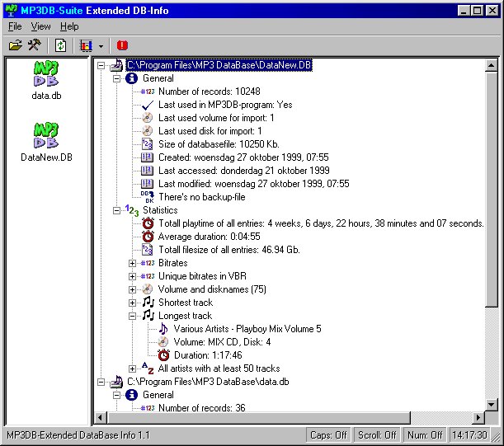Screen dimensions: 504x446
Task: Click the clock icon by Duration: 1:17:46
Action: tap(163, 355)
